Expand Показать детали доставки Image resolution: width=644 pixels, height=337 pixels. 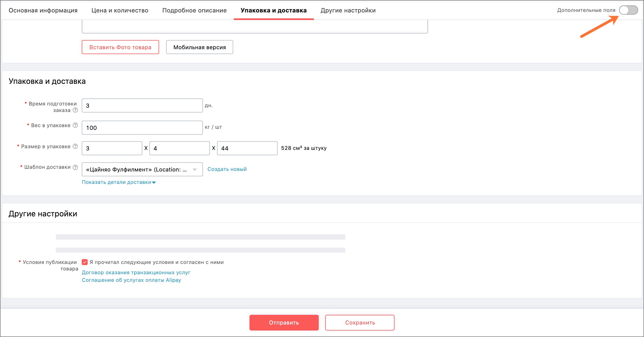coord(119,182)
